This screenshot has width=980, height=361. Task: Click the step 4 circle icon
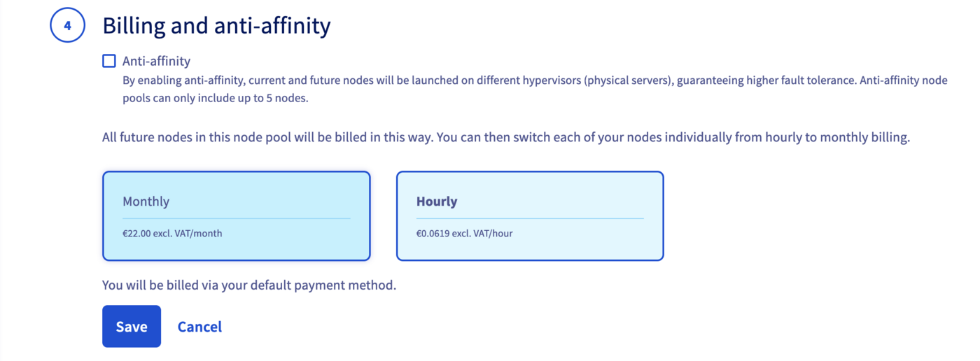point(67,27)
